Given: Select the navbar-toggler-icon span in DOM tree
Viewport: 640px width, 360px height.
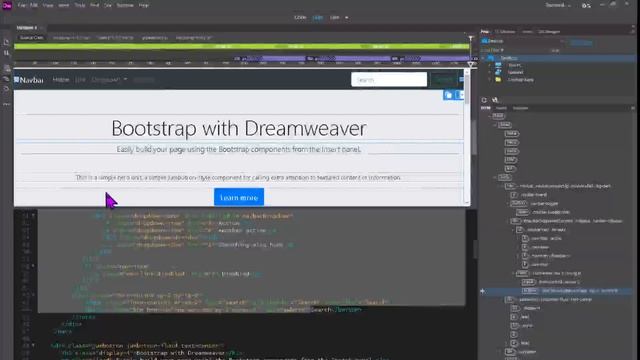Looking at the screenshot, I should (542, 212).
